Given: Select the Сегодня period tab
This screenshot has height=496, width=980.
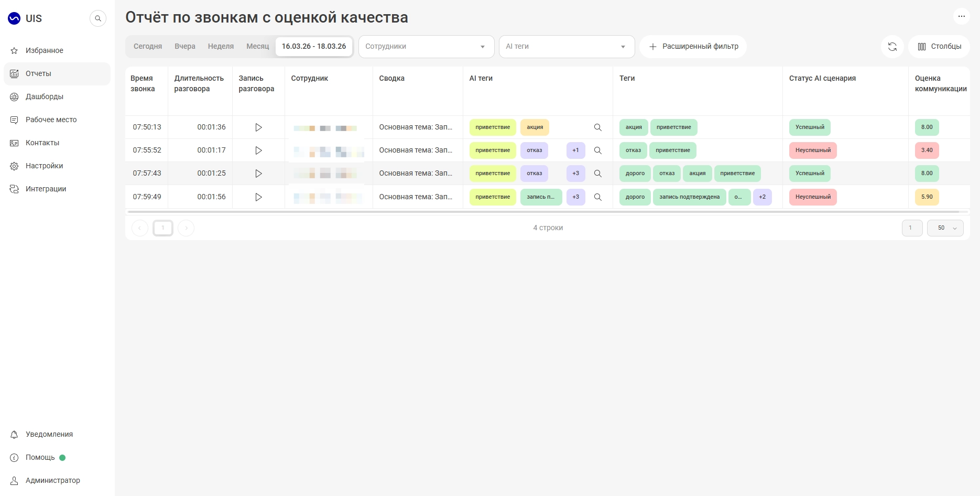Looking at the screenshot, I should point(148,46).
